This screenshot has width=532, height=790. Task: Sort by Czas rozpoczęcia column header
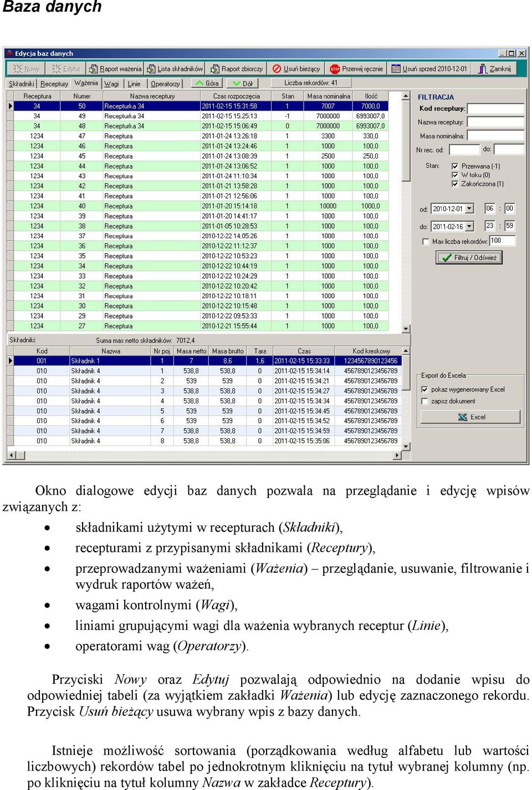[236, 96]
